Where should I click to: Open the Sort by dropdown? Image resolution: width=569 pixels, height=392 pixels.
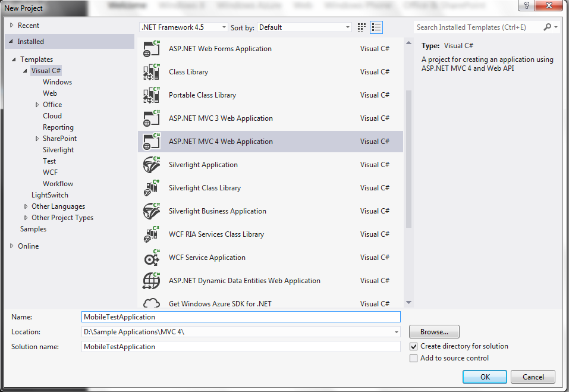coord(348,27)
